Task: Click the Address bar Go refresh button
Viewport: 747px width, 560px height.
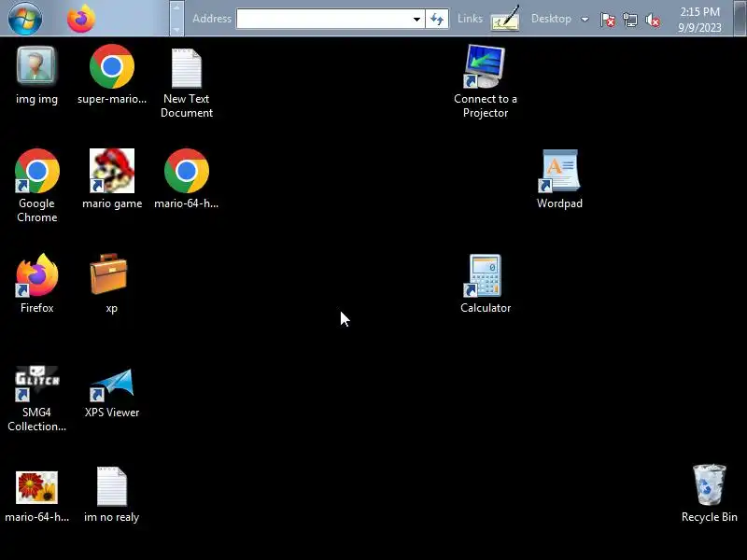Action: point(437,19)
